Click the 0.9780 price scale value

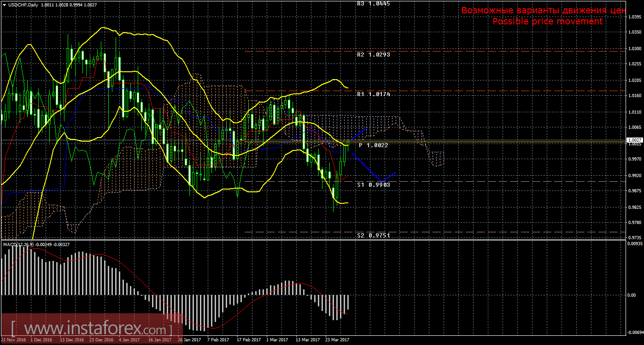coord(634,222)
